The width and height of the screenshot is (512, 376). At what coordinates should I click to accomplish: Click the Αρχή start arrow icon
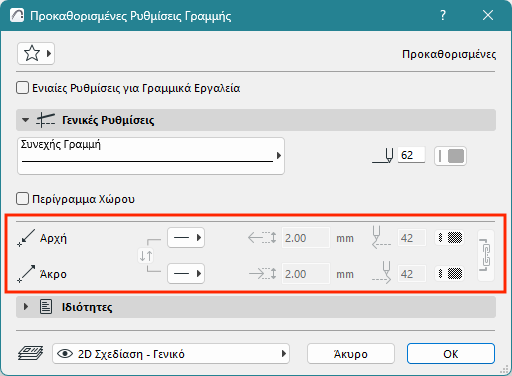pos(26,238)
